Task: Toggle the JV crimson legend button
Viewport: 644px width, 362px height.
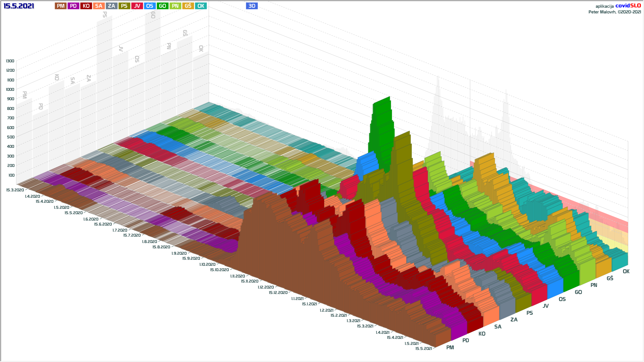Action: tap(137, 6)
